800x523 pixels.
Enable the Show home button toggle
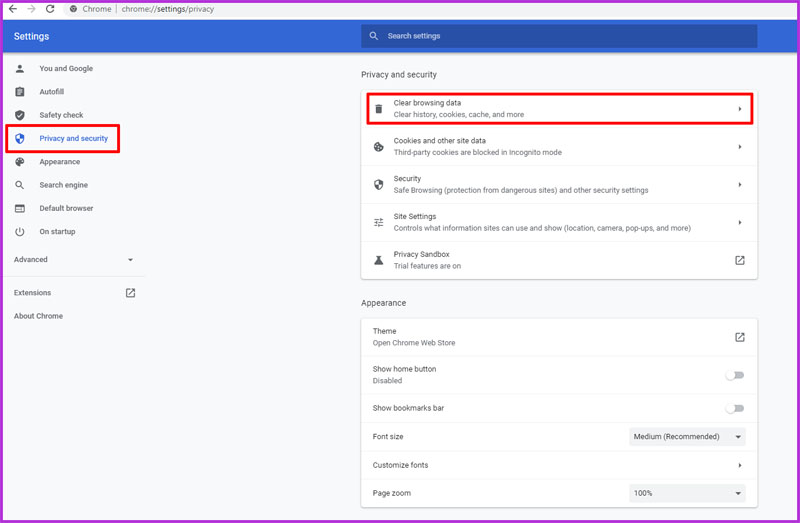735,375
